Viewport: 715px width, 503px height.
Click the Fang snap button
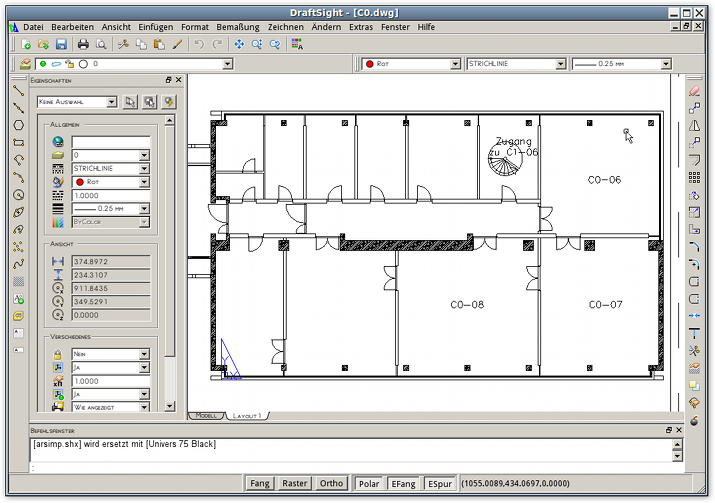pos(260,483)
